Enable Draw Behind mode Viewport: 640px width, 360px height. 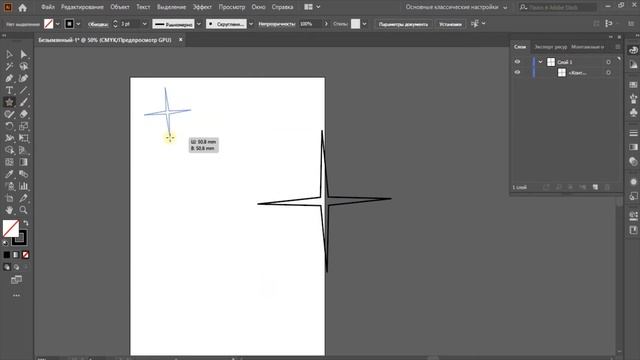16,267
